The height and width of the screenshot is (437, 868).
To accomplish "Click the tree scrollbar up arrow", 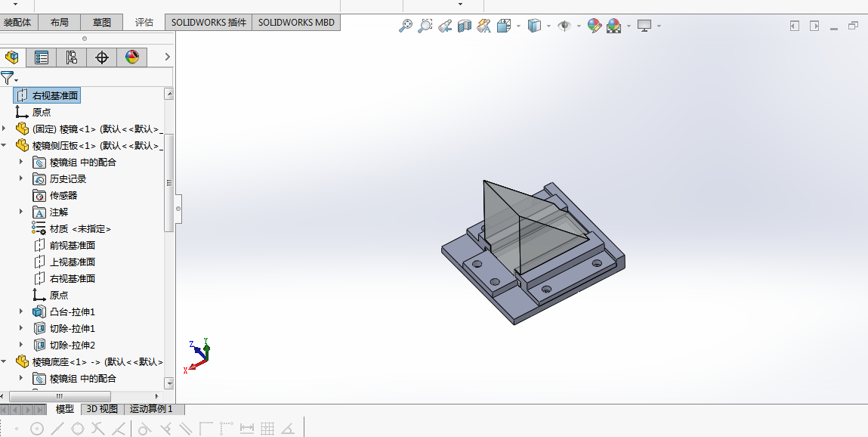I will [169, 95].
